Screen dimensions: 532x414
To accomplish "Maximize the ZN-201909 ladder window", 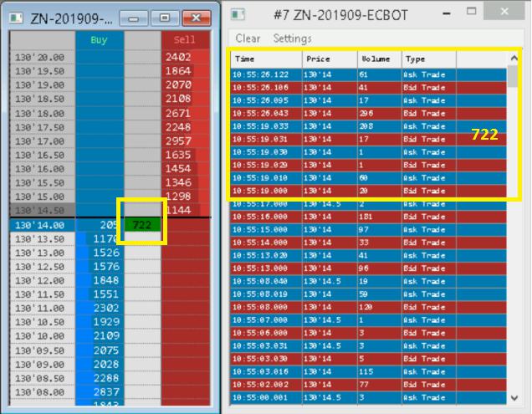I will (x=165, y=18).
